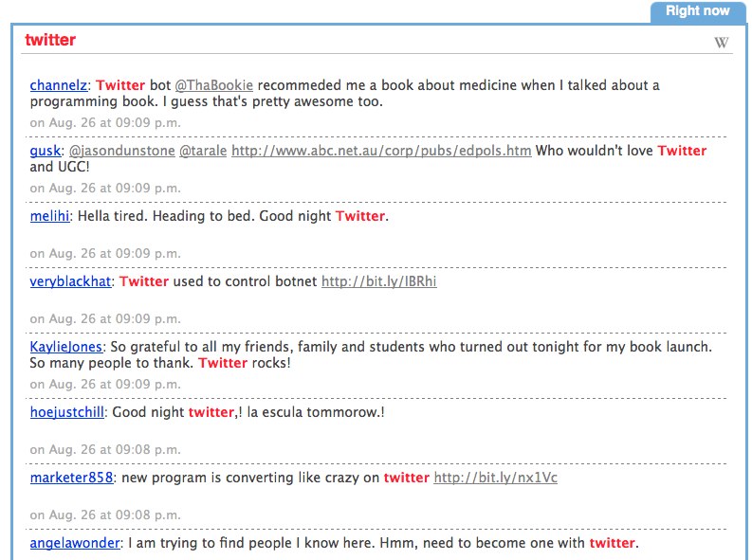Screen dimensions: 752x560
Task: Click the Wikipedia W icon
Action: pyautogui.click(x=722, y=43)
